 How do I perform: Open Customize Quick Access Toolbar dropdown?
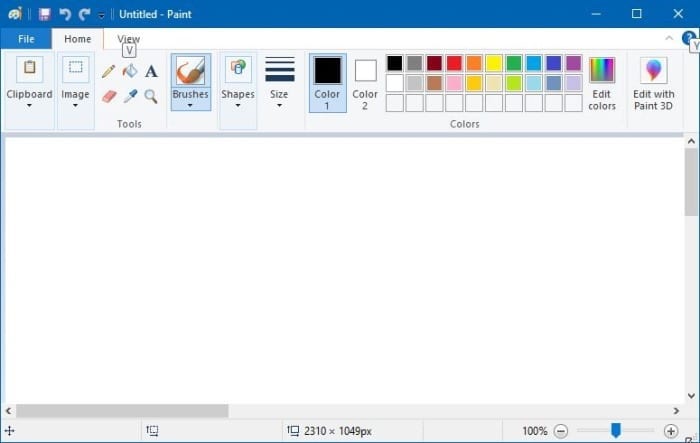(102, 15)
